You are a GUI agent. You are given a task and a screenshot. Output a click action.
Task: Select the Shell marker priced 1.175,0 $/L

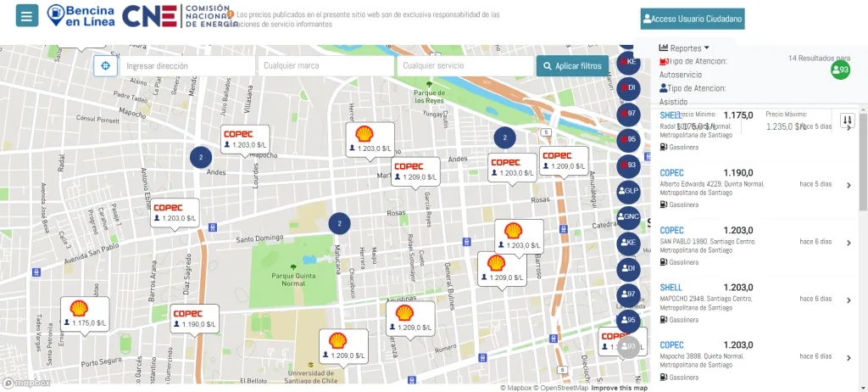coord(85,313)
